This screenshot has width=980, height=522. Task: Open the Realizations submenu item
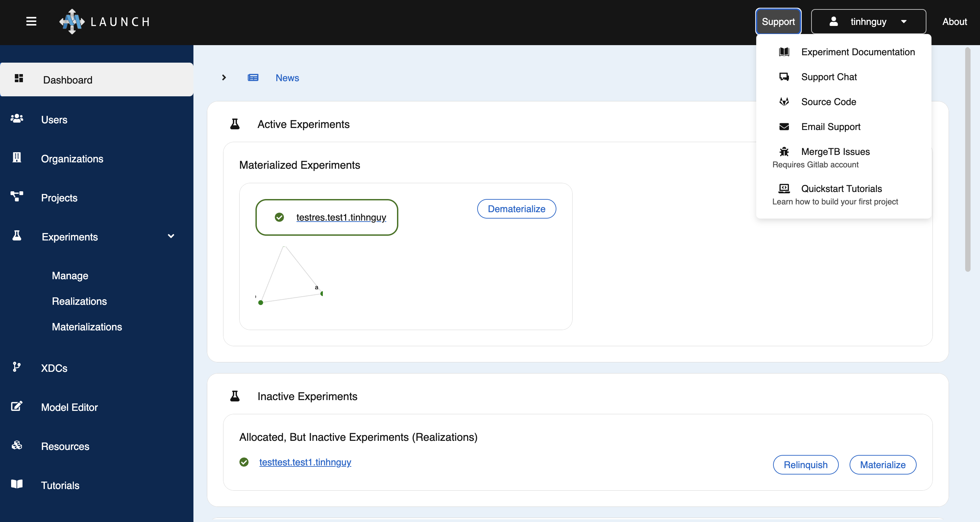click(79, 301)
